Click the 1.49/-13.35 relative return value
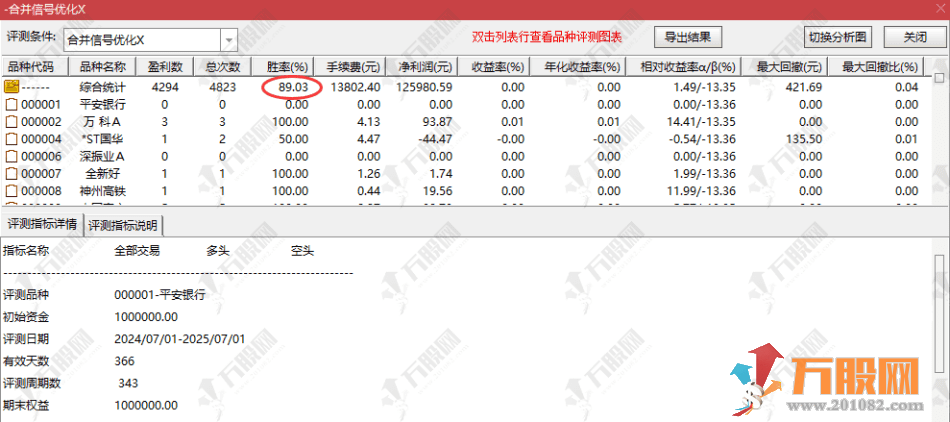 [x=704, y=87]
